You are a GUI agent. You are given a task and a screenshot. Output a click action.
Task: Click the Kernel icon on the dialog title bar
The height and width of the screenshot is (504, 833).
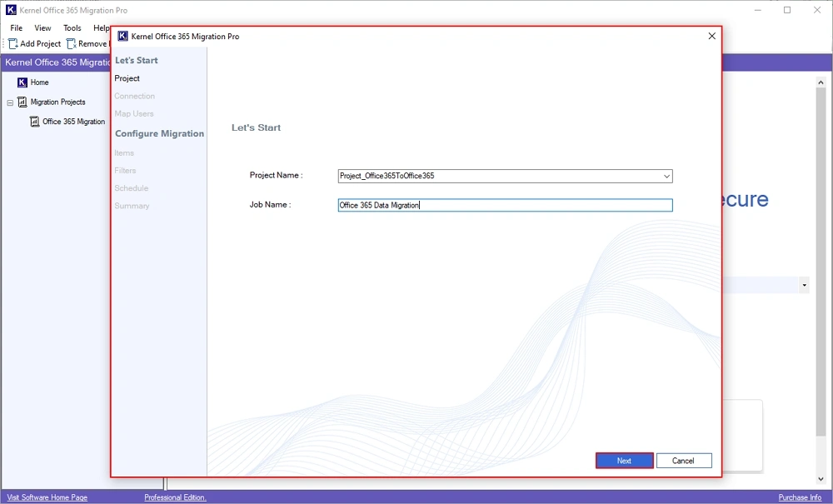[122, 36]
